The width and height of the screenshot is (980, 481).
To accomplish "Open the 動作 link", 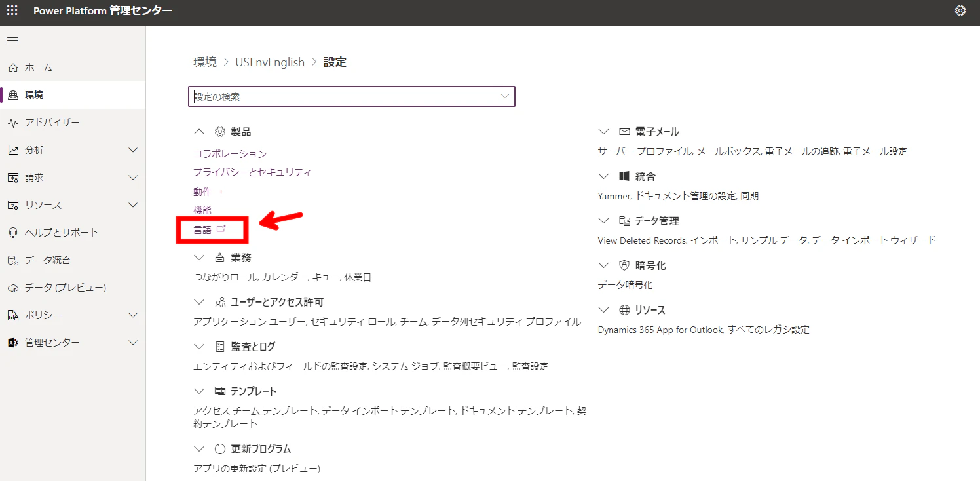I will 202,191.
